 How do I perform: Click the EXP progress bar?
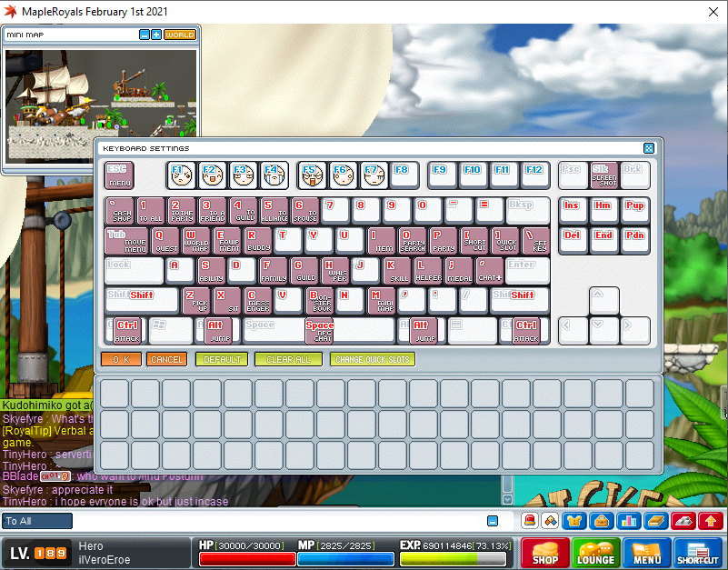tap(455, 559)
